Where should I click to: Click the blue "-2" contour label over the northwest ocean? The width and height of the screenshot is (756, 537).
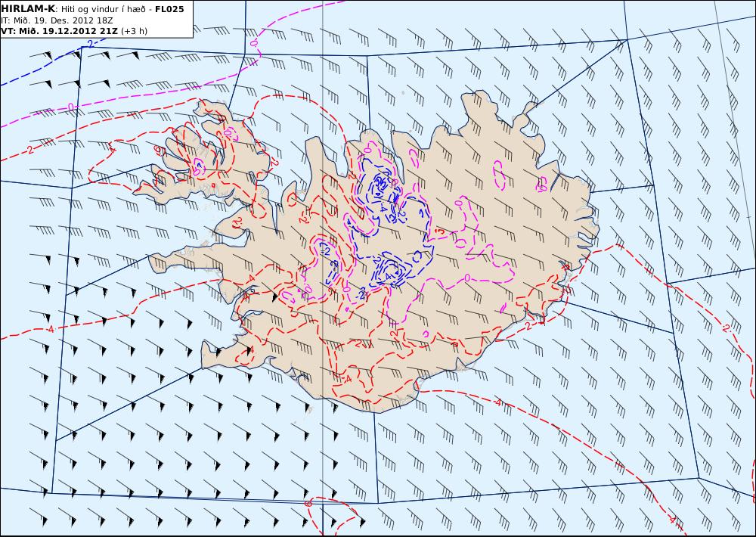[x=88, y=45]
